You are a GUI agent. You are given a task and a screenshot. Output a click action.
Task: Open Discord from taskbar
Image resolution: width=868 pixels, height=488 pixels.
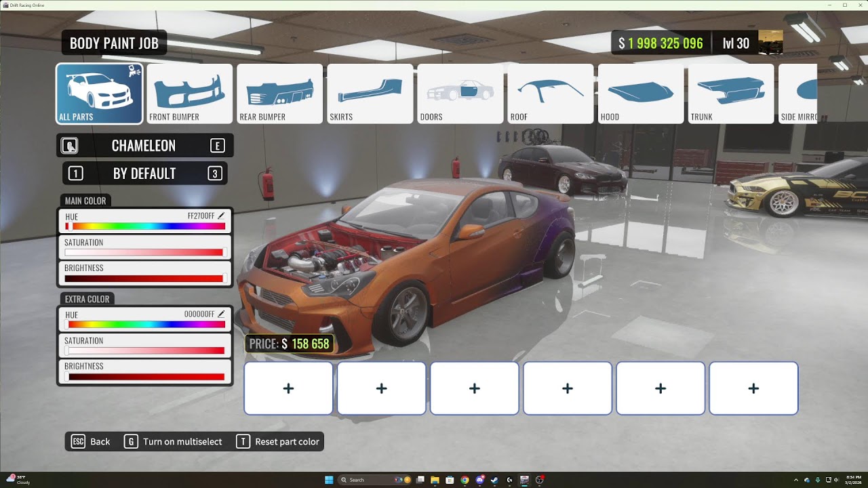pyautogui.click(x=479, y=480)
